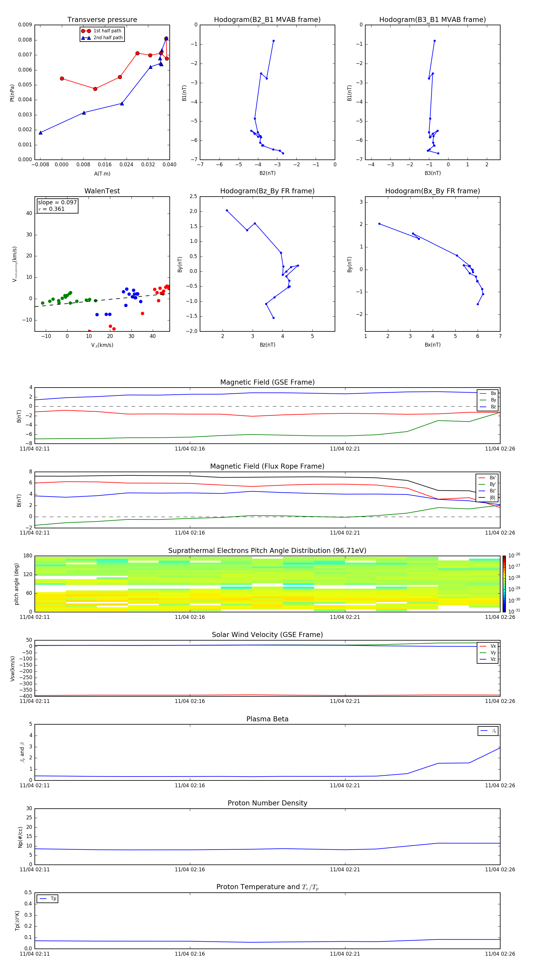Image resolution: width=535 pixels, height=980 pixels.
Task: Click the "V_remaining(km/s)" y-axis label
Action: pos(15,264)
